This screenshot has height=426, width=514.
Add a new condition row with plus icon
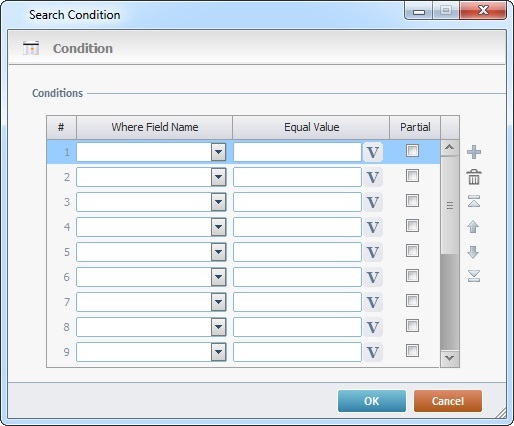(474, 152)
